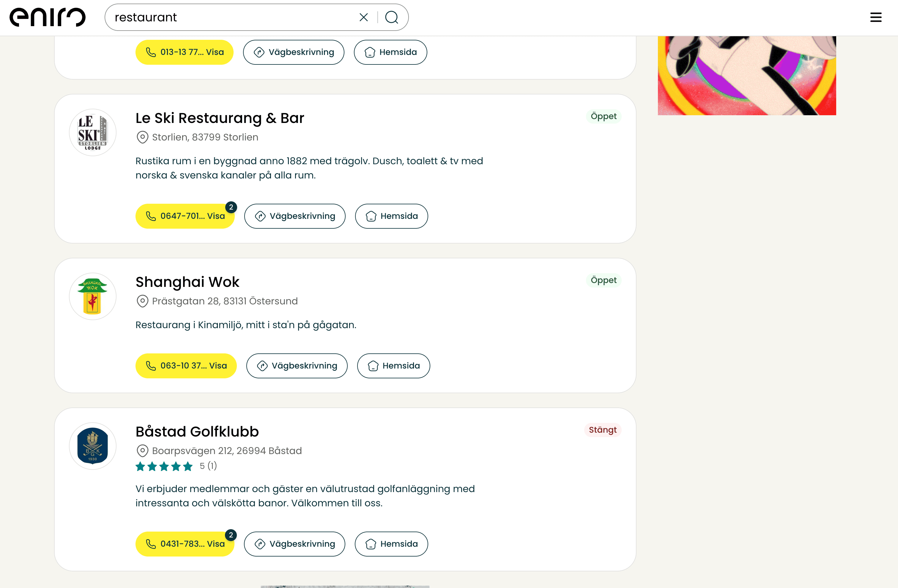Click the colorful advertisement image
This screenshot has width=898, height=588.
point(747,75)
